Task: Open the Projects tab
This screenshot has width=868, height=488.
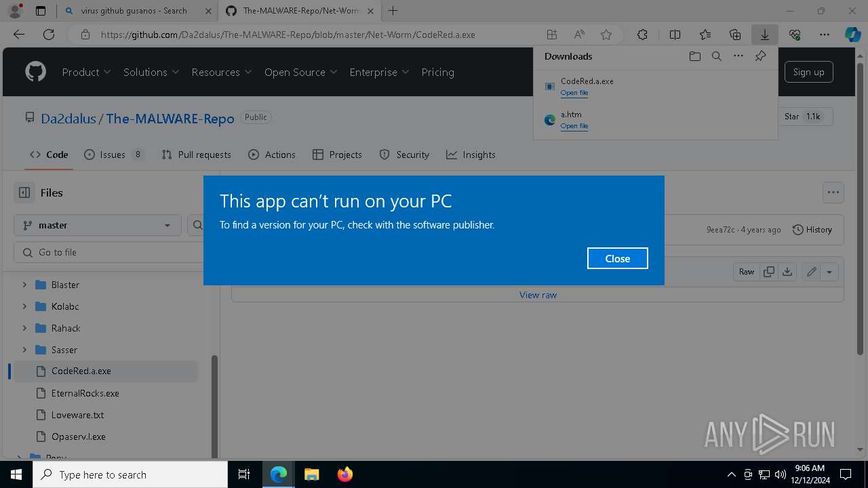Action: click(x=337, y=155)
